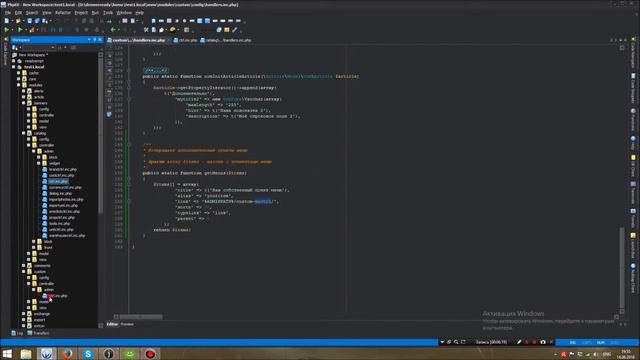Switch to ctrl.inc.php editor tab
This screenshot has width=640, height=360.
[185, 40]
